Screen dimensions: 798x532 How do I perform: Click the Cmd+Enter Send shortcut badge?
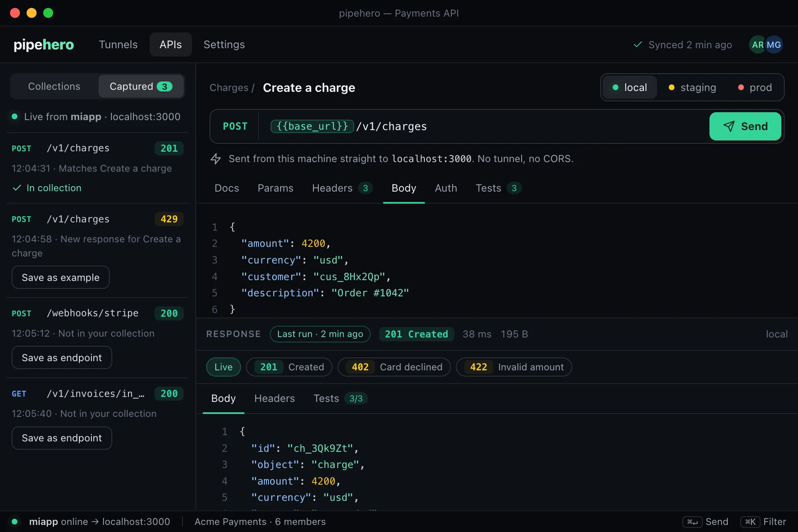click(x=692, y=522)
